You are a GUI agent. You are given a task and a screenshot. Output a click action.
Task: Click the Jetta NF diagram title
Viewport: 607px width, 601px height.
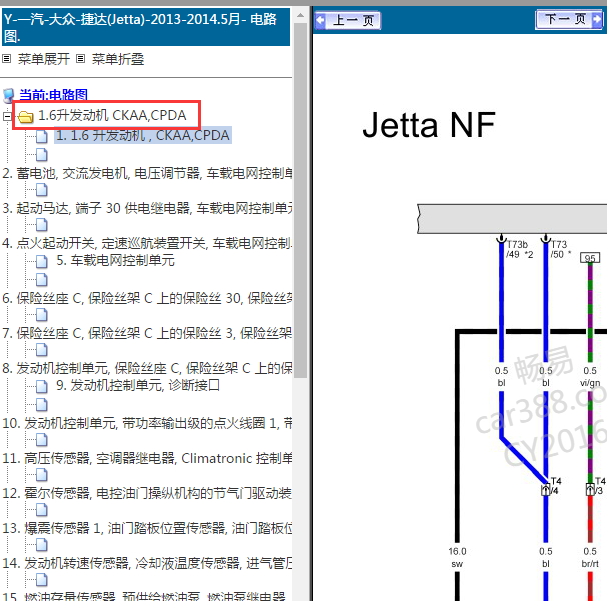pos(429,125)
